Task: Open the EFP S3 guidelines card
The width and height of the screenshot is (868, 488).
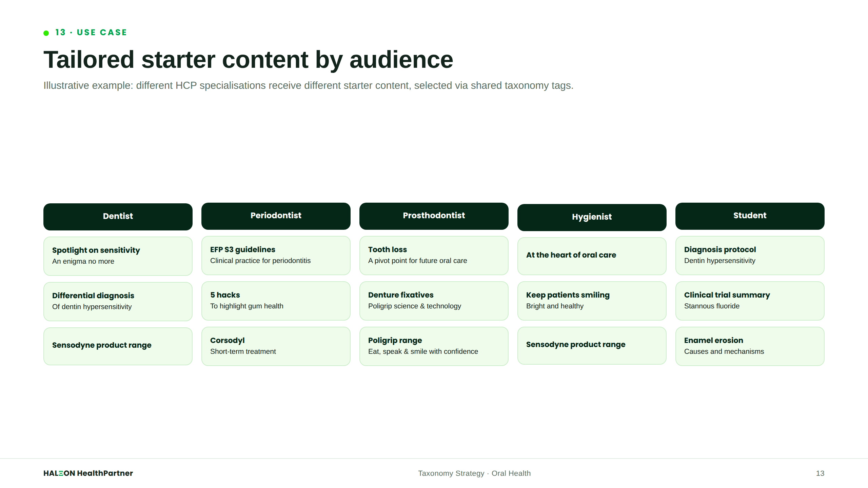Action: coord(276,255)
